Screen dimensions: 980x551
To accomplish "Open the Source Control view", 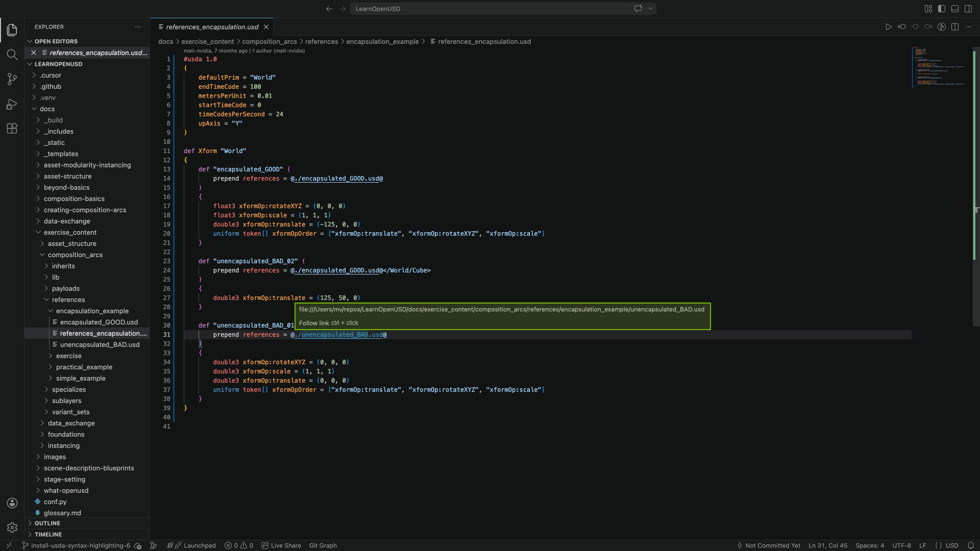I will [x=12, y=79].
